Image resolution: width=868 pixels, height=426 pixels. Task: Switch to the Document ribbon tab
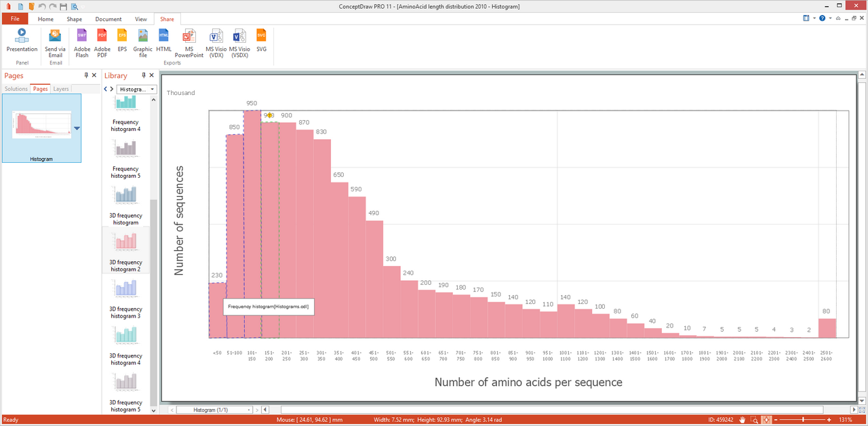108,19
